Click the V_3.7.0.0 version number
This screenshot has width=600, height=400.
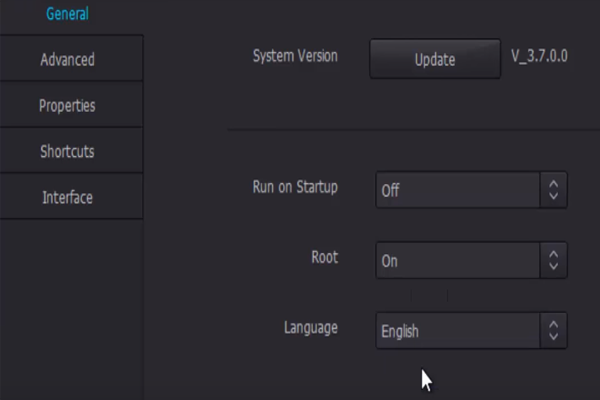(x=539, y=56)
